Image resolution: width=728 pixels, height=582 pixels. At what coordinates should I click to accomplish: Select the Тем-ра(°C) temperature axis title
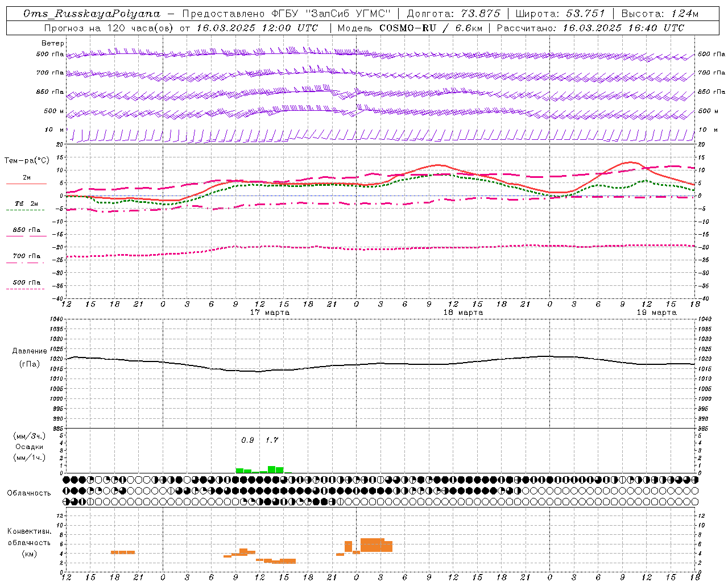(x=27, y=161)
